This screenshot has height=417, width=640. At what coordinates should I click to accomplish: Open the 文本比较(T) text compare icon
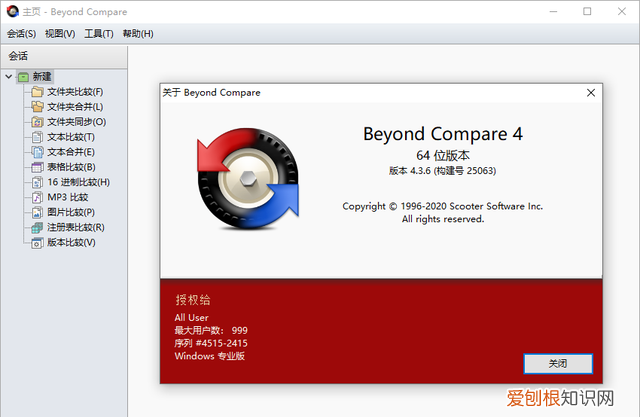click(37, 137)
